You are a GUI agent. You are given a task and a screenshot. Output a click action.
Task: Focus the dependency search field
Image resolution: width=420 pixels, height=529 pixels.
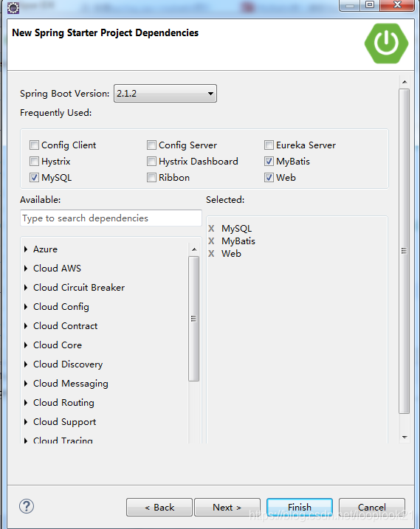pos(111,218)
